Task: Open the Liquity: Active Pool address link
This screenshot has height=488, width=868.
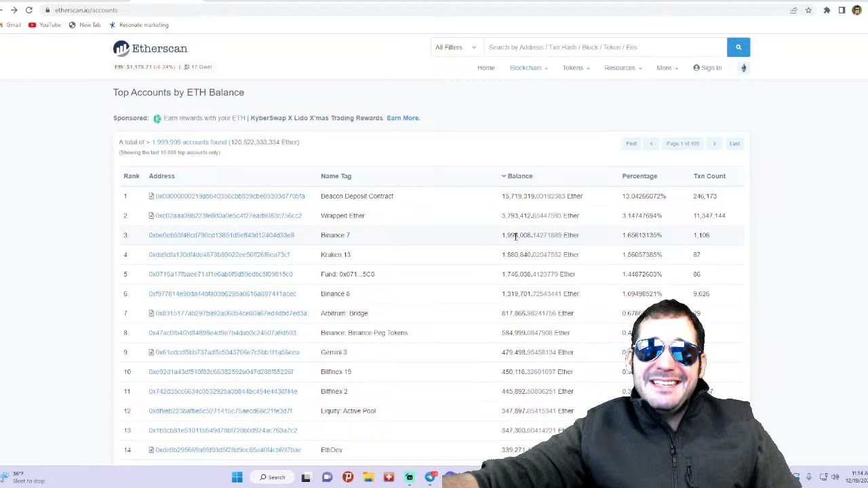Action: pos(220,411)
